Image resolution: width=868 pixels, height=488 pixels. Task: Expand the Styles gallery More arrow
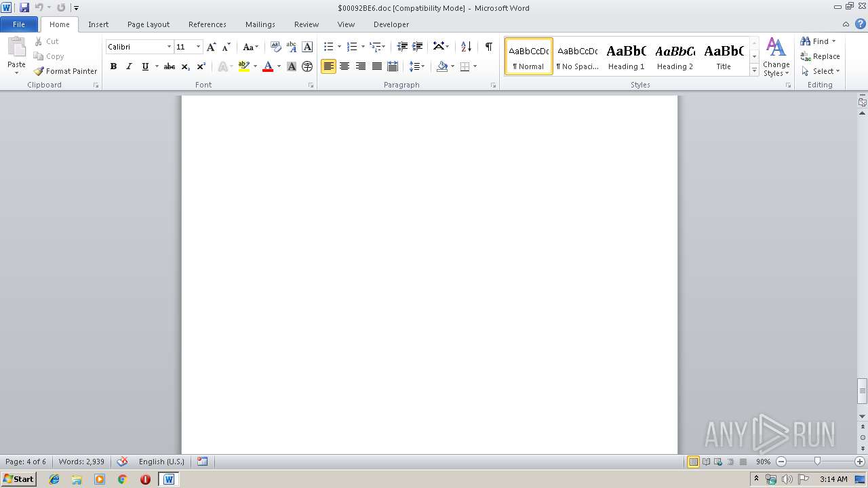tap(754, 70)
